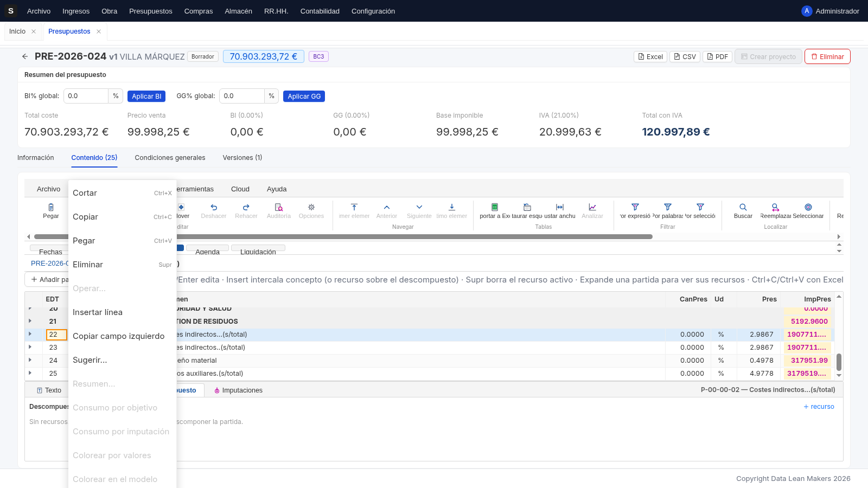Viewport: 868px width, 488px height.
Task: Jump to first element navigation icon
Action: [x=354, y=207]
